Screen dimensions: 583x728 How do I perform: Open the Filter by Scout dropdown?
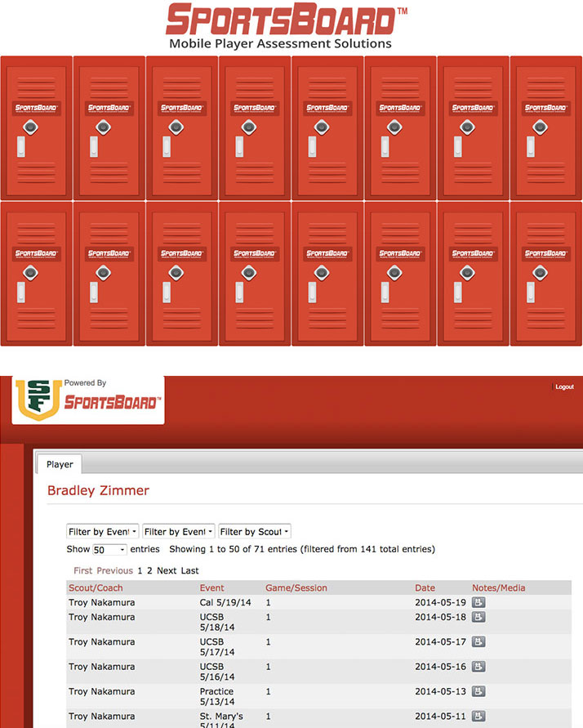click(x=255, y=532)
